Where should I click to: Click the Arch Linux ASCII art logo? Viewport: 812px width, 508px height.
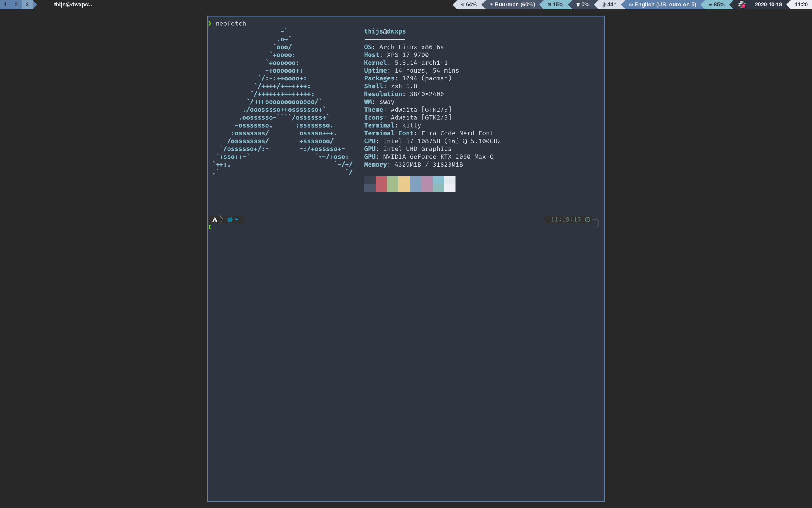(283, 102)
